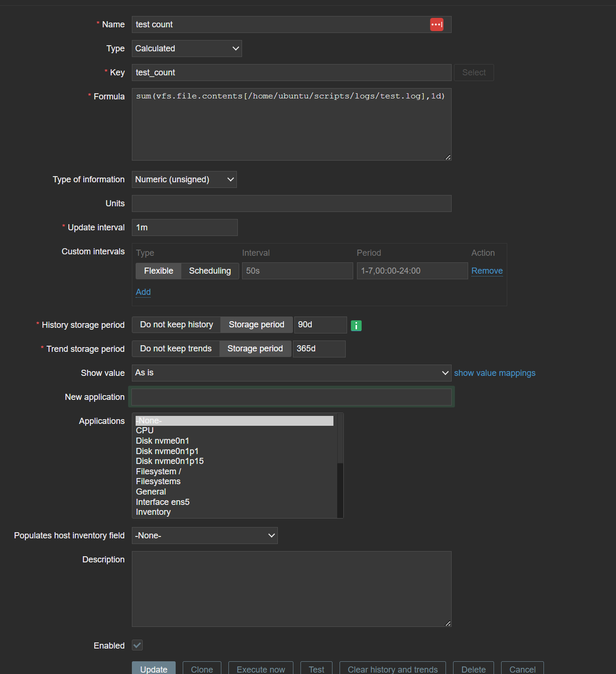The image size is (616, 674).
Task: Select Flexible custom interval type
Action: click(159, 271)
